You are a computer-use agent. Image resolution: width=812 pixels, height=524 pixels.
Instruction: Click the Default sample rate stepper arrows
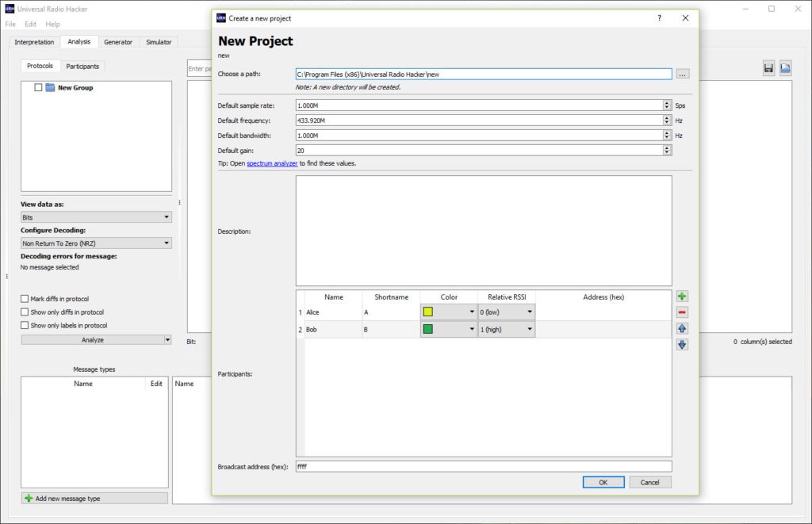tap(667, 105)
